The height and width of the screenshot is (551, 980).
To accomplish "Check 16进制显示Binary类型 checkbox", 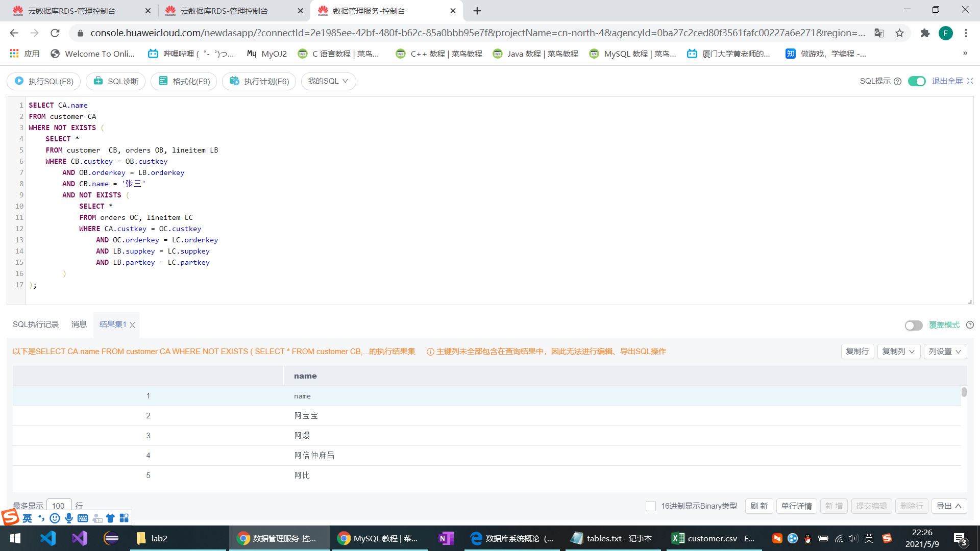I will [651, 506].
